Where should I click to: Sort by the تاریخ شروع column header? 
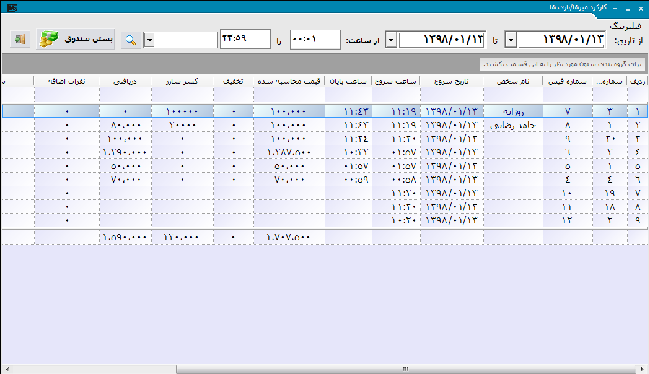tap(452, 82)
